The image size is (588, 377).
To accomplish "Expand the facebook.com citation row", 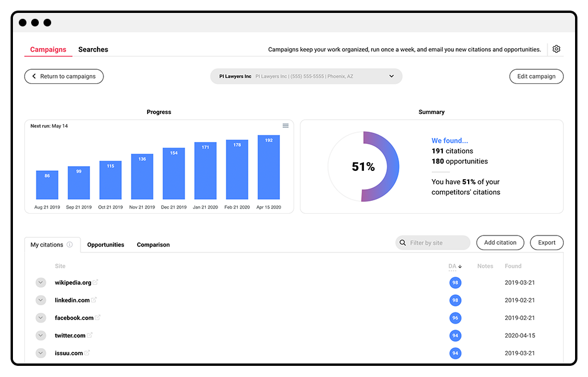I will click(x=41, y=317).
